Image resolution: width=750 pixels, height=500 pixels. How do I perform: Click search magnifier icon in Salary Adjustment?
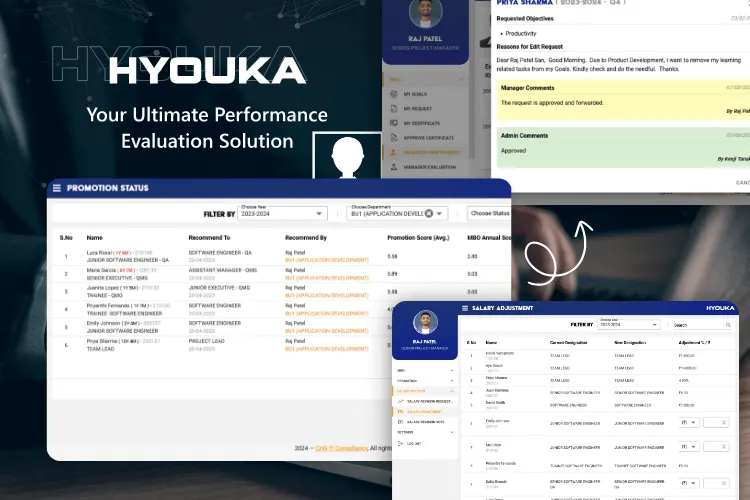[x=728, y=325]
